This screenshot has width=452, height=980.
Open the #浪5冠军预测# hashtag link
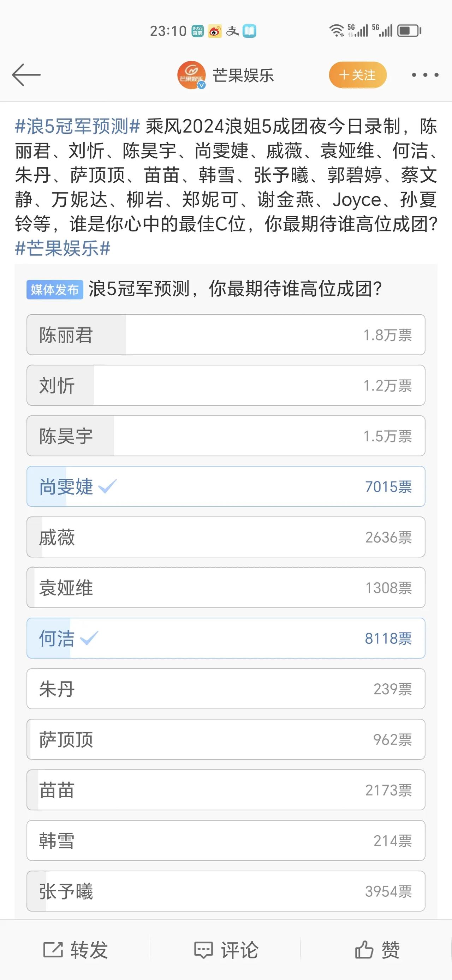click(x=78, y=126)
